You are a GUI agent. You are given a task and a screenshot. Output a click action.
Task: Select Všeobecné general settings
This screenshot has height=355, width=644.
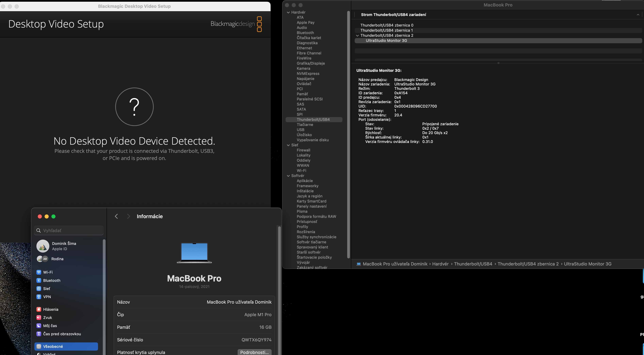click(66, 346)
